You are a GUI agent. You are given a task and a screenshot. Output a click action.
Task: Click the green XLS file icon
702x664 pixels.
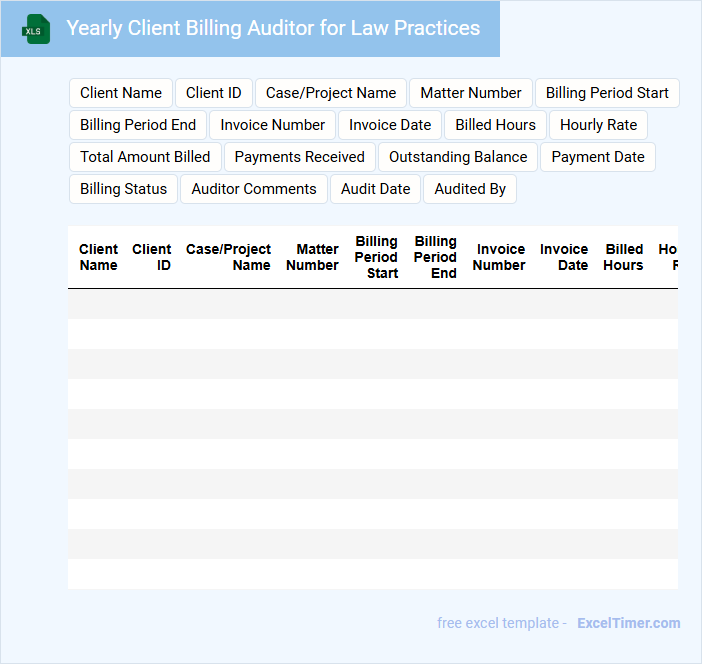click(36, 29)
